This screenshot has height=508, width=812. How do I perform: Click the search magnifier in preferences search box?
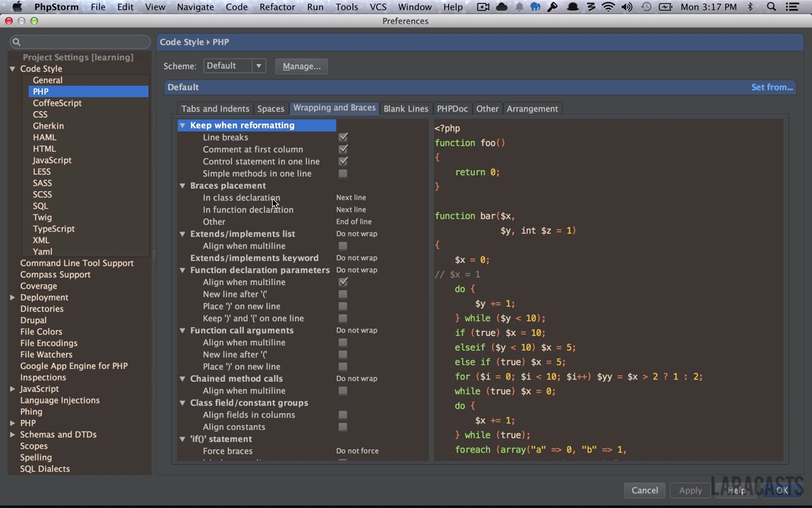point(17,42)
